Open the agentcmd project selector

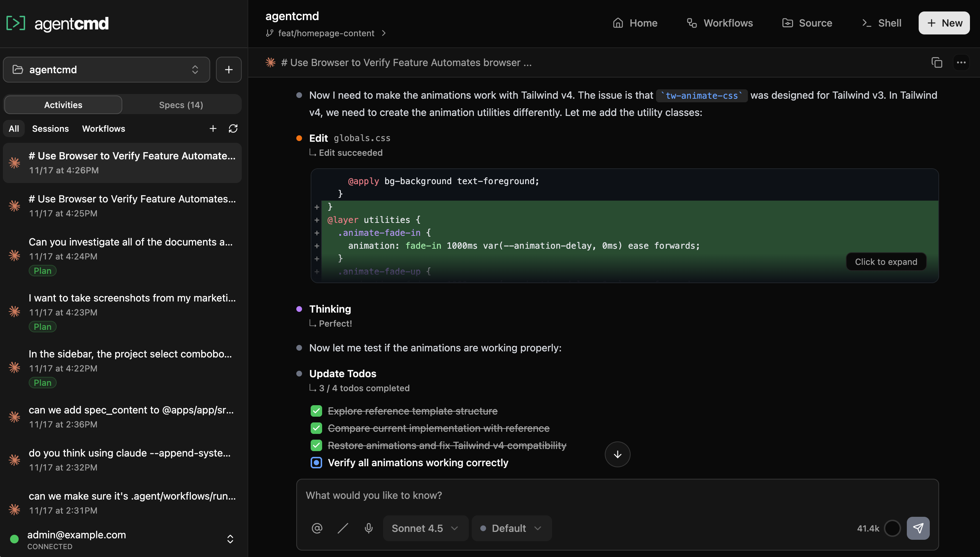[106, 69]
